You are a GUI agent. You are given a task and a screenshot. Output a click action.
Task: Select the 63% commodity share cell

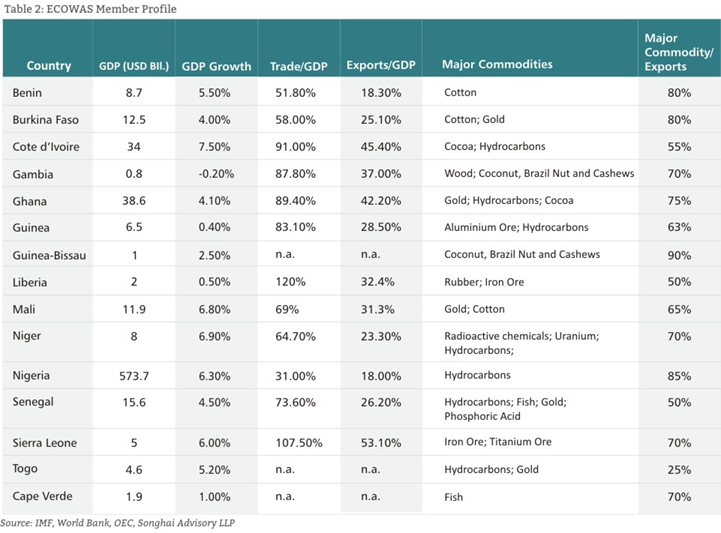coord(679,227)
